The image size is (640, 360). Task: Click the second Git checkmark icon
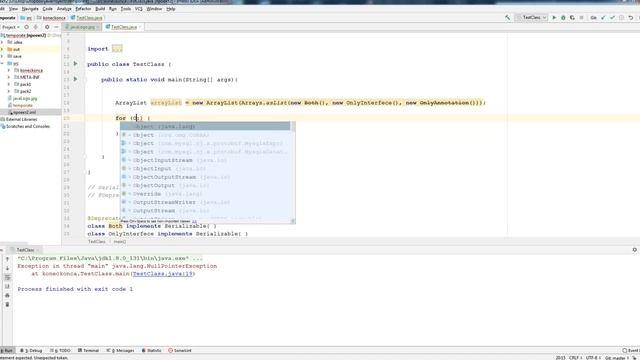612,18
